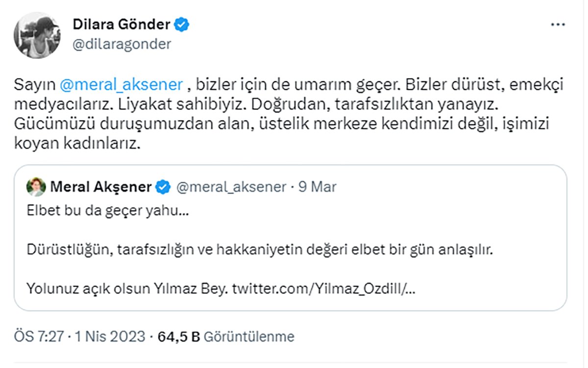Open the @meral_aksener mention in tweet text
The image size is (588, 368).
[122, 85]
